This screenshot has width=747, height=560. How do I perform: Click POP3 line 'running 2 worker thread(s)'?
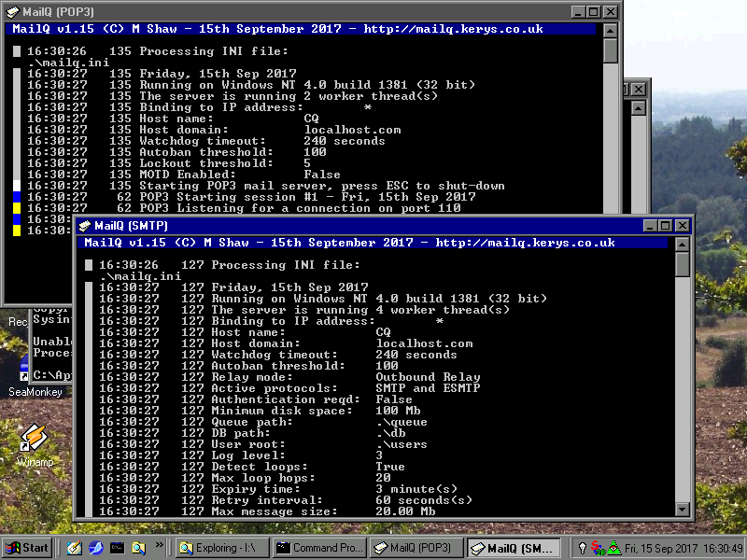[233, 96]
